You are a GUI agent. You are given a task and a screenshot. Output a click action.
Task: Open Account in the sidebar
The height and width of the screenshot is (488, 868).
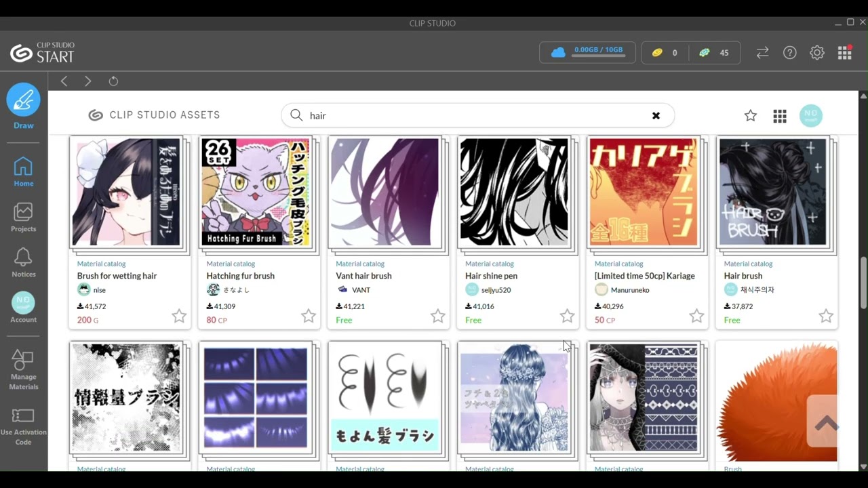click(23, 308)
